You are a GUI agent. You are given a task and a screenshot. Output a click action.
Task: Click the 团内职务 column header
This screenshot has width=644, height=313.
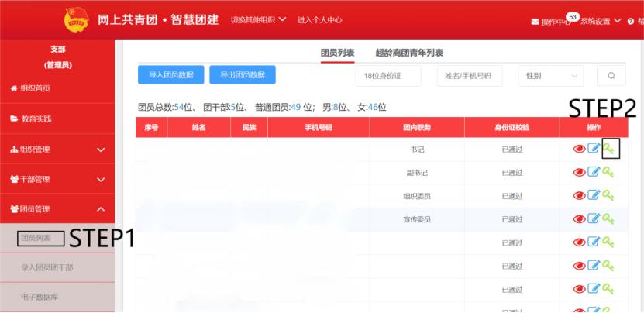tap(417, 127)
